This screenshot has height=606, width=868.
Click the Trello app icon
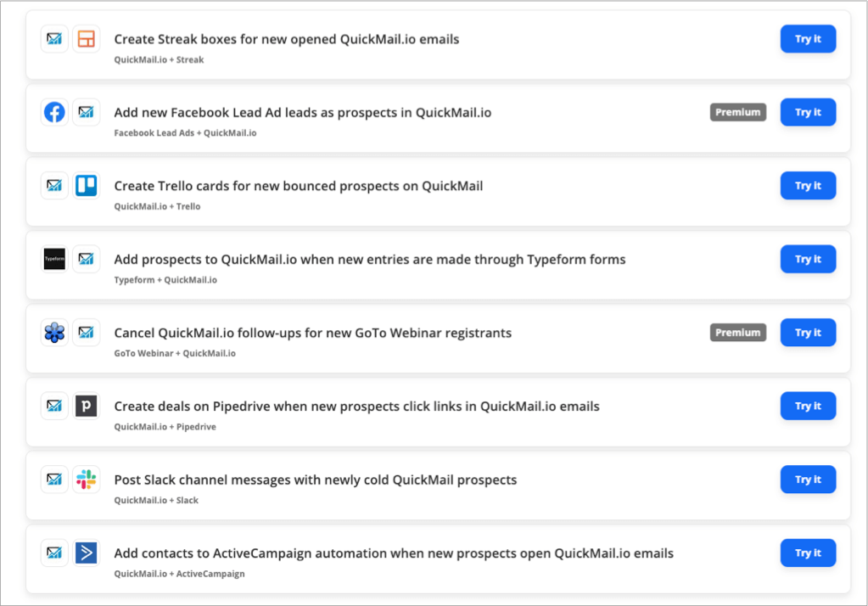coord(86,186)
